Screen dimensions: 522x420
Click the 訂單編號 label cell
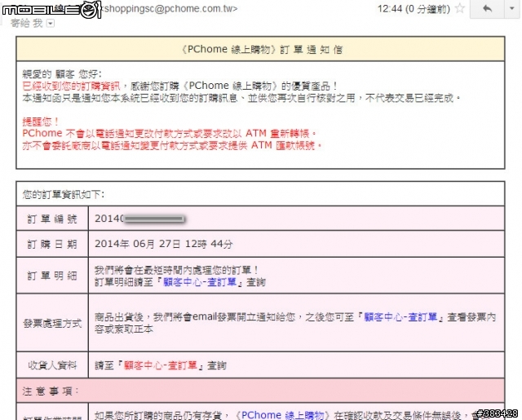tap(52, 219)
